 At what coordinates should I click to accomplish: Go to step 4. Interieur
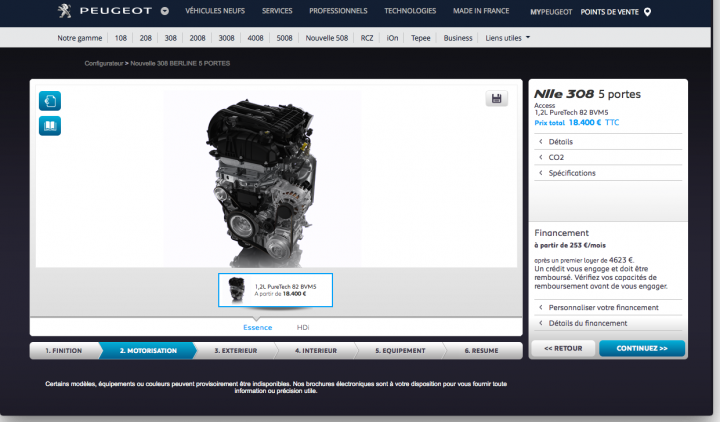(x=316, y=350)
